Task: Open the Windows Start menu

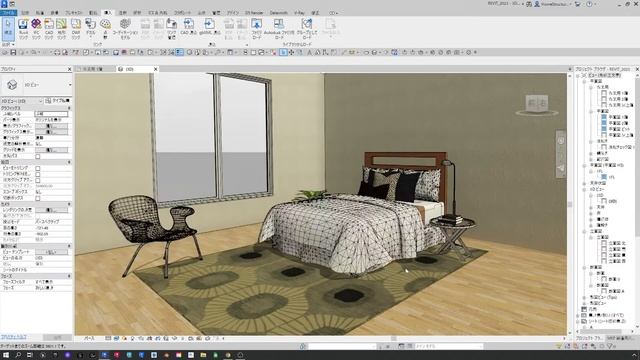Action: pos(6,355)
